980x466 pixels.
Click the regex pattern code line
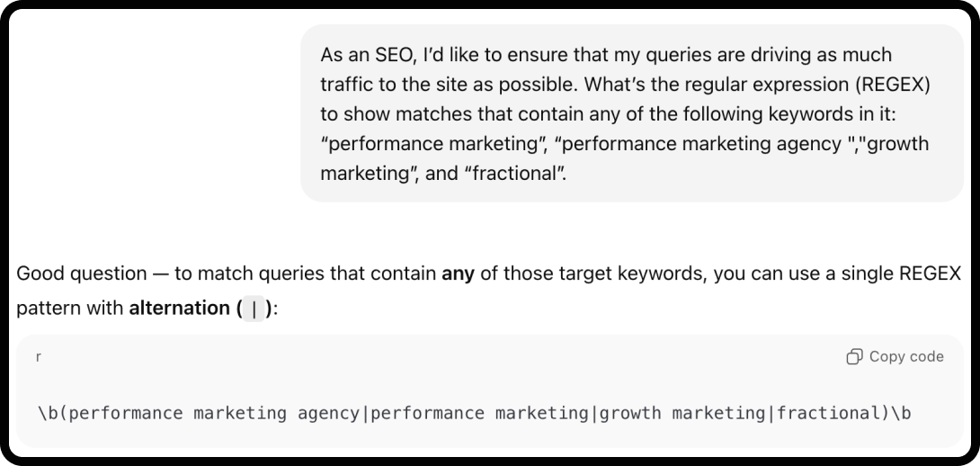pyautogui.click(x=475, y=414)
